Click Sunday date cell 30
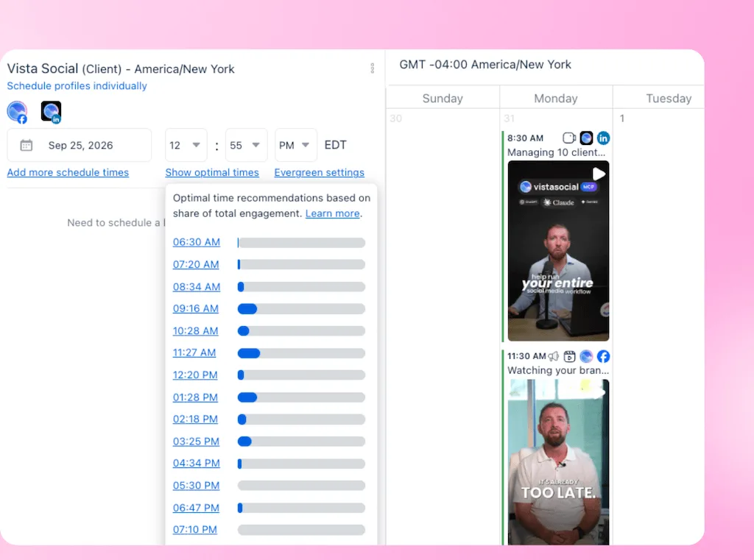 pos(395,118)
